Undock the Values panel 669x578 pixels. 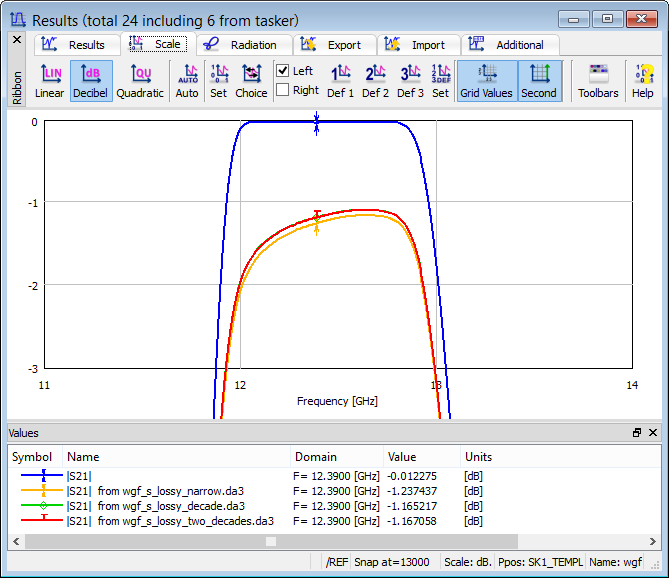[x=637, y=433]
